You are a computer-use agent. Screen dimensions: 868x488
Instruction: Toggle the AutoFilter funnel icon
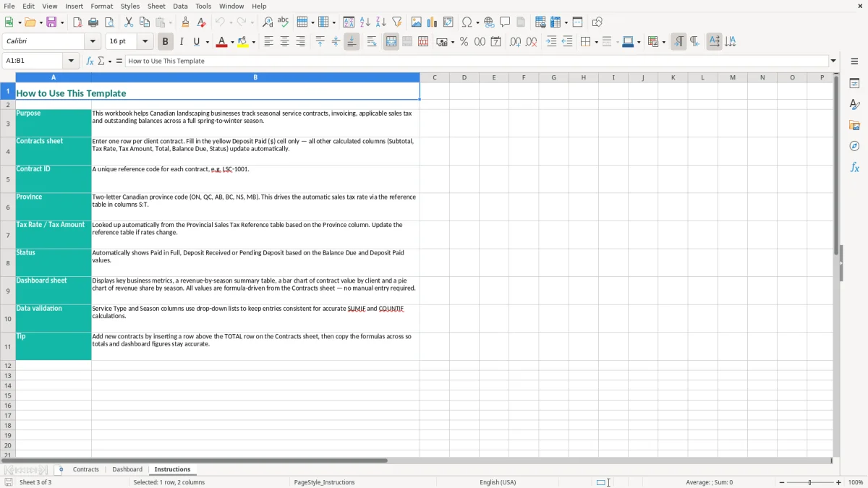396,22
